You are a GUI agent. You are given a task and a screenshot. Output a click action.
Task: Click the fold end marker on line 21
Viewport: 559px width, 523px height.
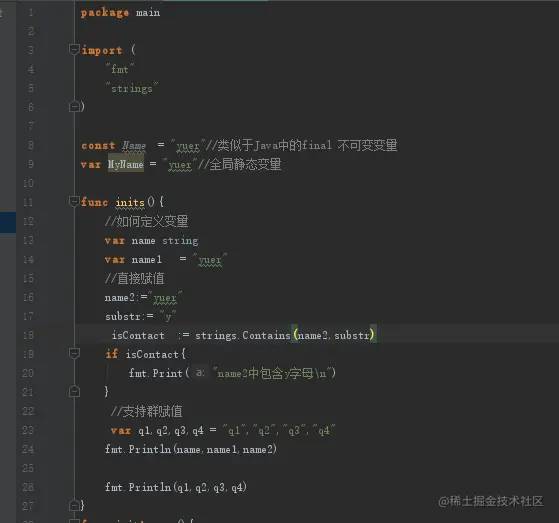(74, 391)
